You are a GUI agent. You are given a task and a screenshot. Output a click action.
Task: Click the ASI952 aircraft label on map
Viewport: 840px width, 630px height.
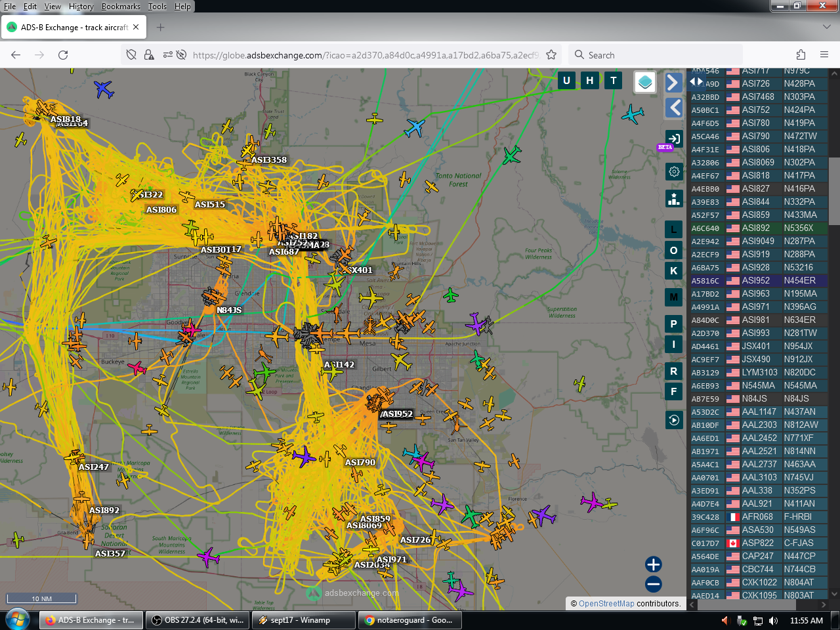[398, 414]
